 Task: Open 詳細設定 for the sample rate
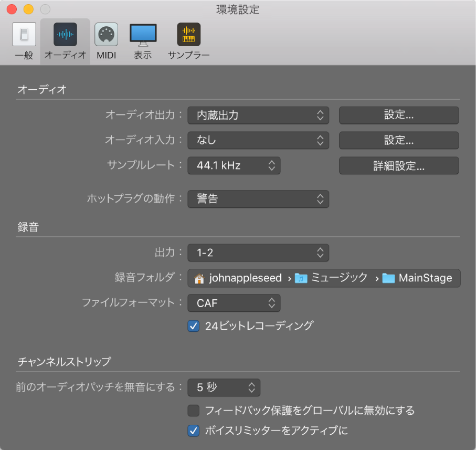[x=398, y=165]
